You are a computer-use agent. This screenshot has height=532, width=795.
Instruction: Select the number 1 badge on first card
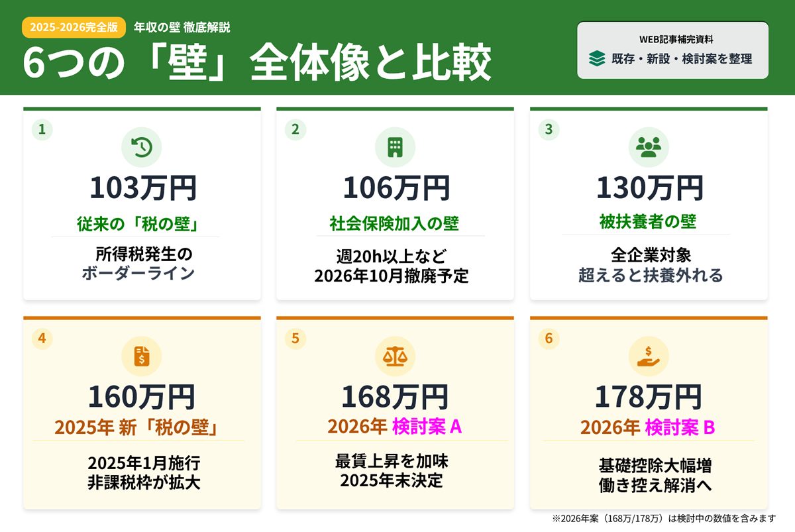pyautogui.click(x=42, y=130)
